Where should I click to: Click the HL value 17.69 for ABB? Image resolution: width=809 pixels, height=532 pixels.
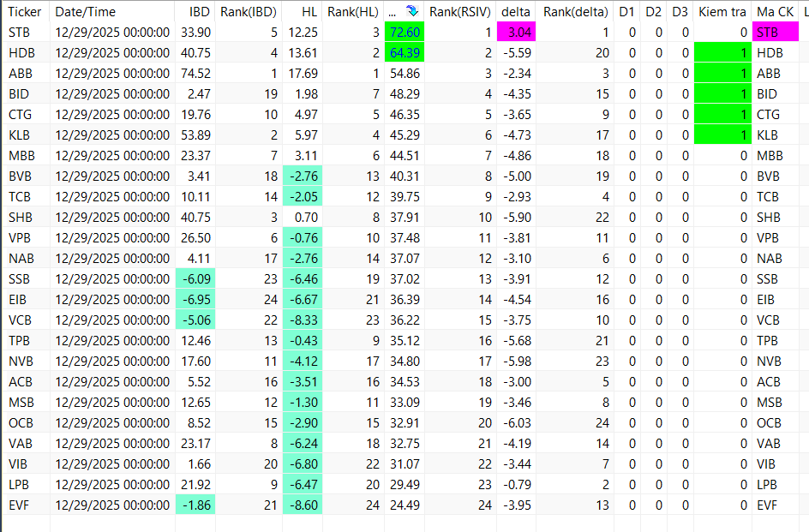303,74
